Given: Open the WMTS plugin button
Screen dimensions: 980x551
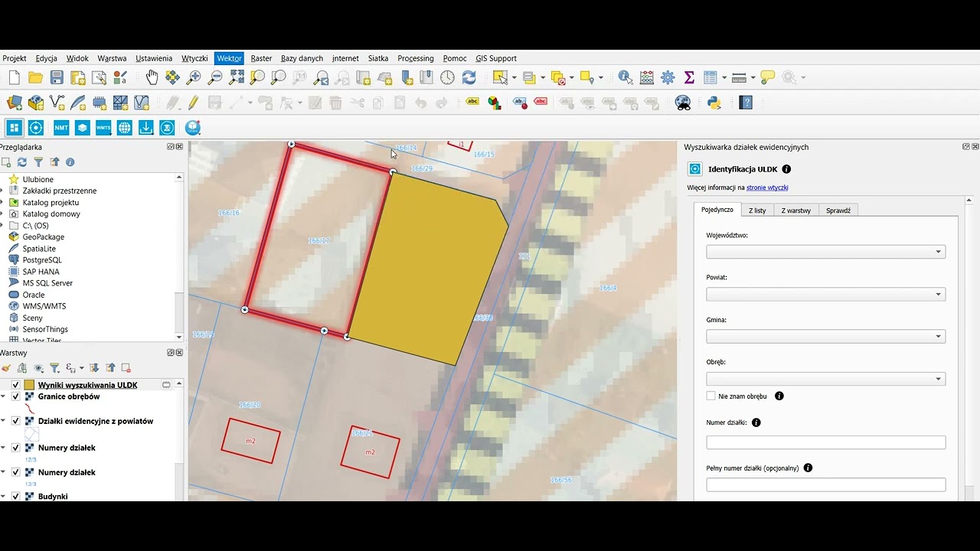Looking at the screenshot, I should 103,128.
